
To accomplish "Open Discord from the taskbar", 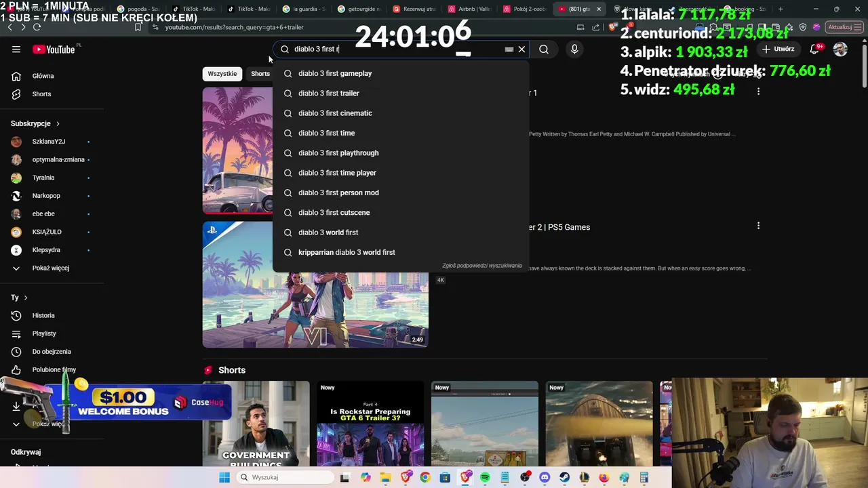I will (545, 477).
